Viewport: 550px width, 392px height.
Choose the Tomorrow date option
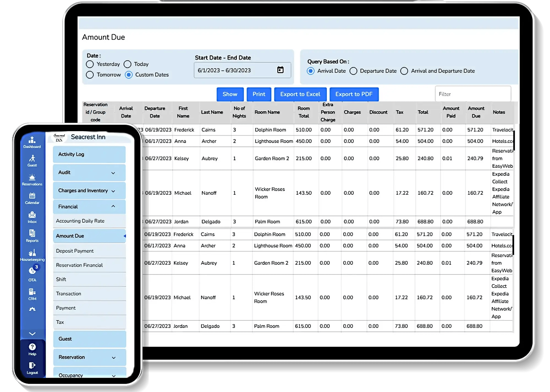[90, 75]
